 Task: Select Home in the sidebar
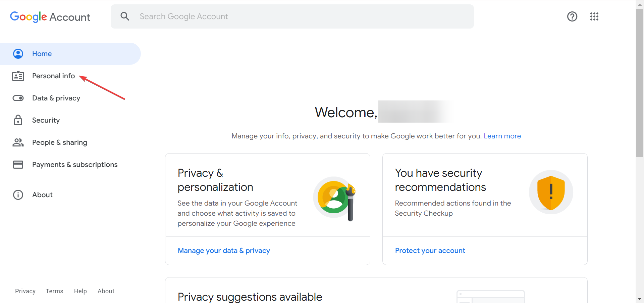pyautogui.click(x=70, y=54)
